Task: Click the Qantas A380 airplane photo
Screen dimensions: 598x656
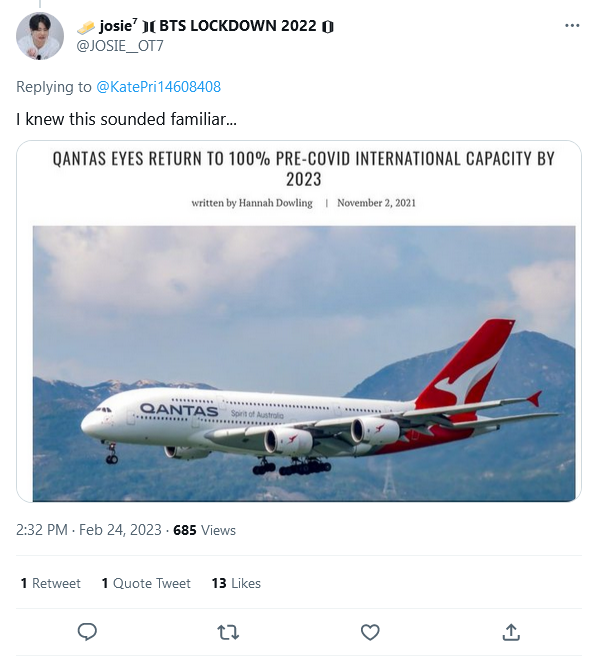Action: (304, 363)
